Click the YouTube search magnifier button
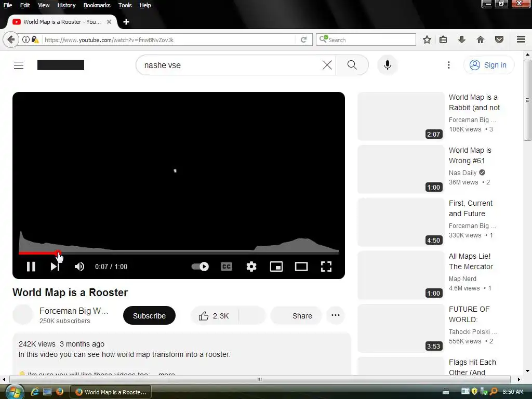This screenshot has height=399, width=532. tap(352, 65)
